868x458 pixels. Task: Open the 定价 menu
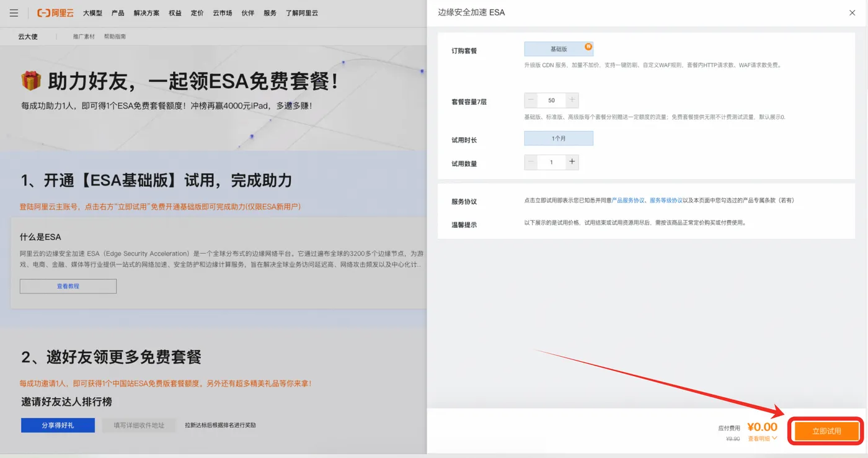pyautogui.click(x=197, y=13)
